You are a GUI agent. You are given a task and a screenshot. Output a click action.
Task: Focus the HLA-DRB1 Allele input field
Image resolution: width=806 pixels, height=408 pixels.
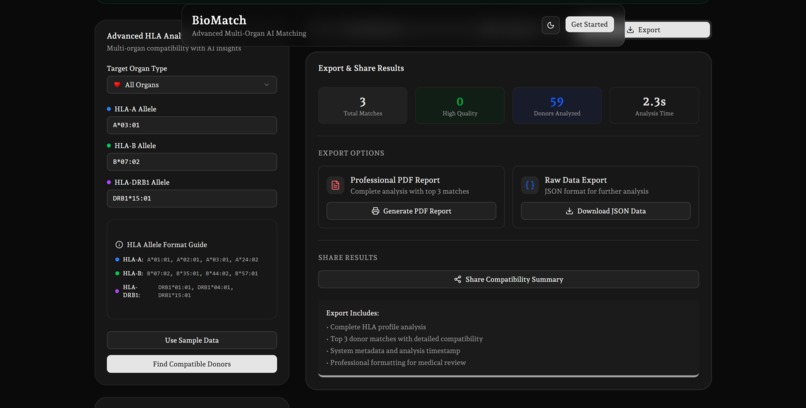point(192,198)
